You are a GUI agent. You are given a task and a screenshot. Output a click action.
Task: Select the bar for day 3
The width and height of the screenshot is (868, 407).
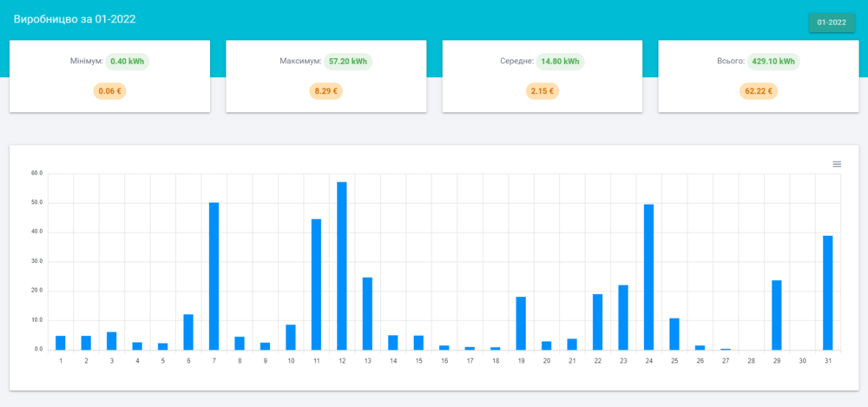click(112, 341)
